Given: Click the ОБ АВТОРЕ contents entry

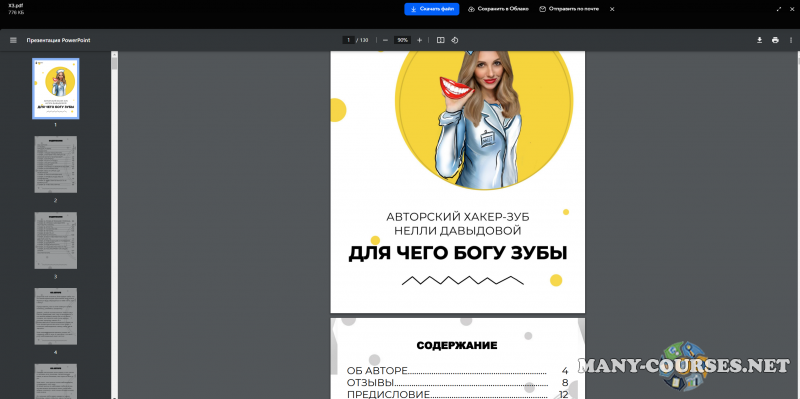Looking at the screenshot, I should coord(457,371).
